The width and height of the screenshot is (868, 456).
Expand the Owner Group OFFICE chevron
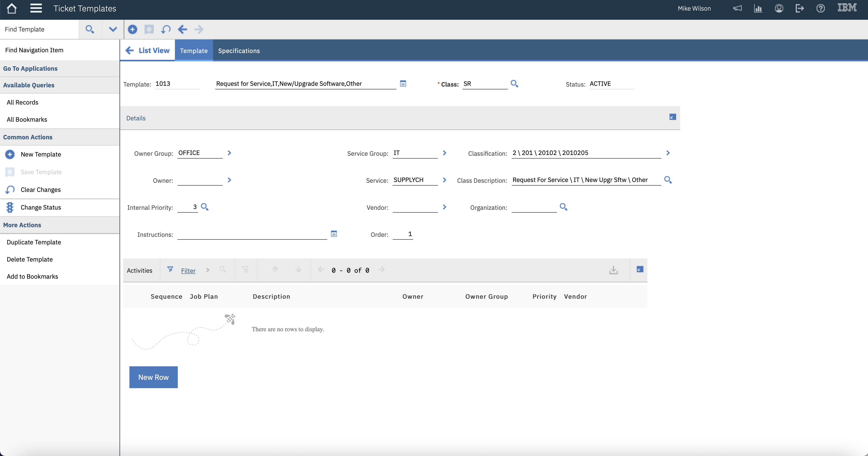229,153
